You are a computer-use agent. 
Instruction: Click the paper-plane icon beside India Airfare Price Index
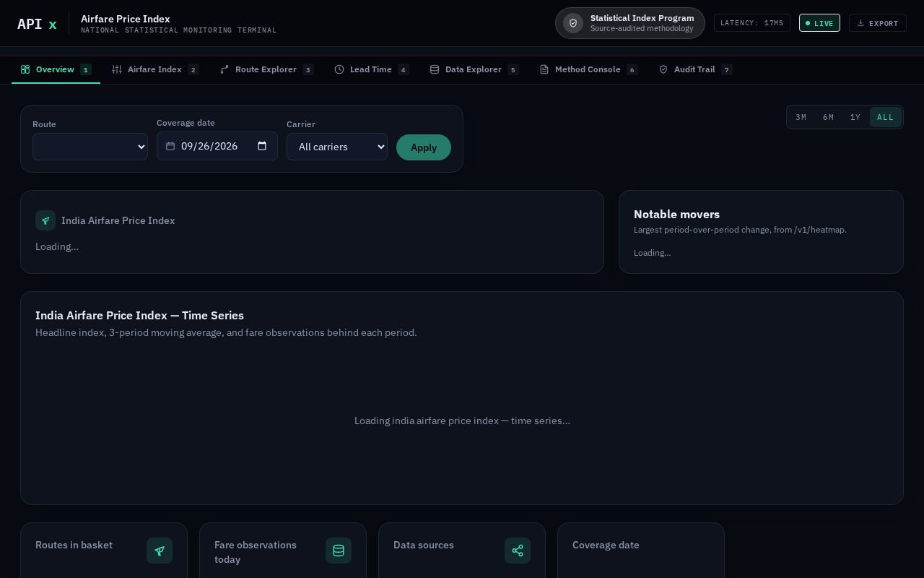coord(45,220)
